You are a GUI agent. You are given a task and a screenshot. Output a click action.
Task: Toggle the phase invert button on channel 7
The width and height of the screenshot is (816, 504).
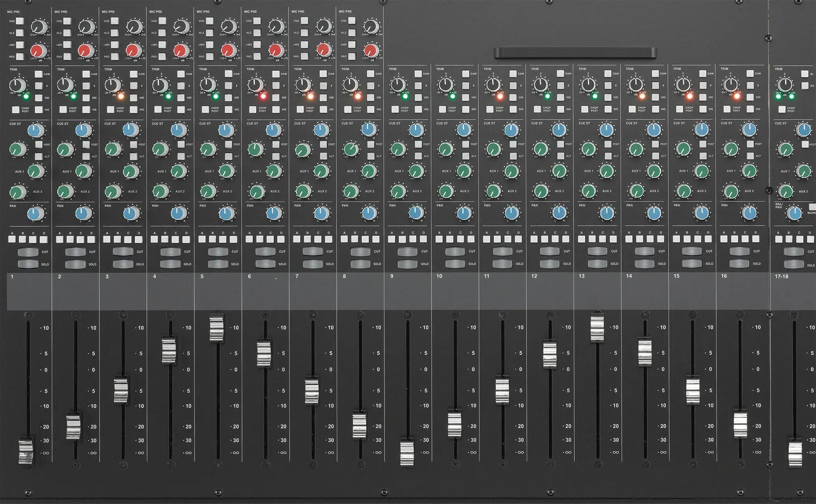coord(323,86)
